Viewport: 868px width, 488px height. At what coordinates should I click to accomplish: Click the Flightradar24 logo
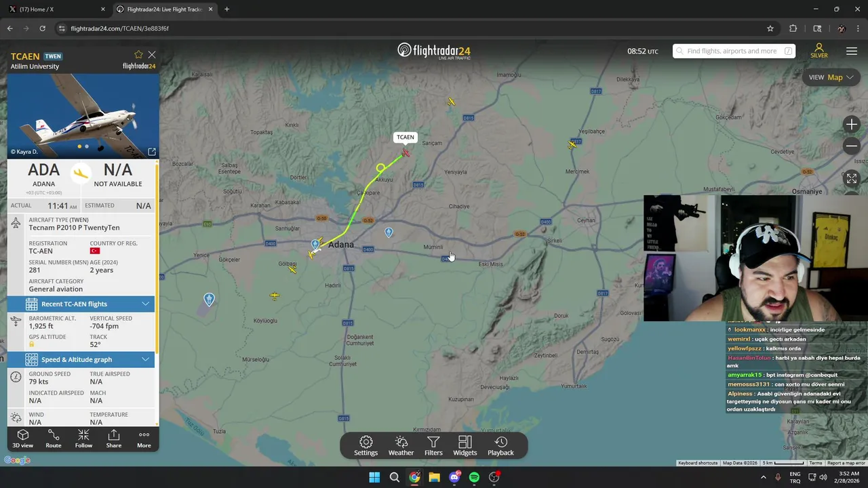433,51
